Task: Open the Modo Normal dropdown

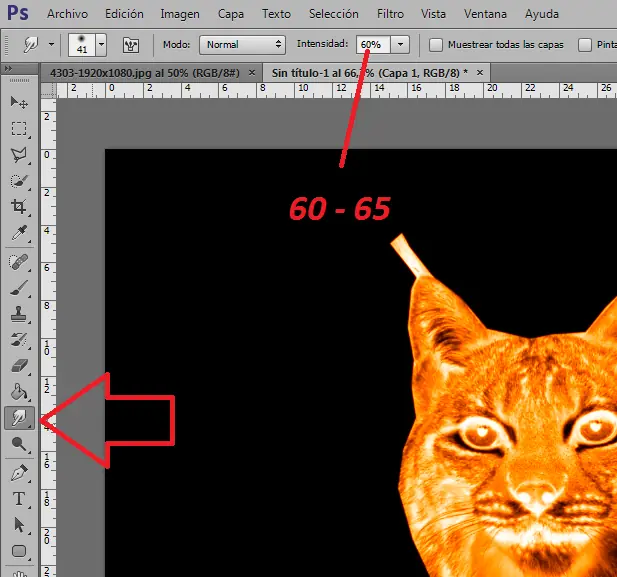Action: click(x=242, y=44)
